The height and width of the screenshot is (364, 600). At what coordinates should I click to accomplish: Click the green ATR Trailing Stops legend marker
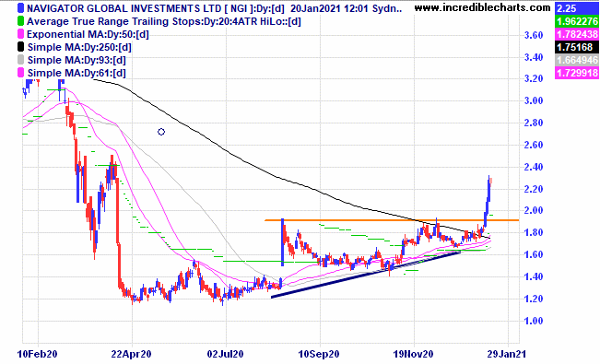(21, 21)
